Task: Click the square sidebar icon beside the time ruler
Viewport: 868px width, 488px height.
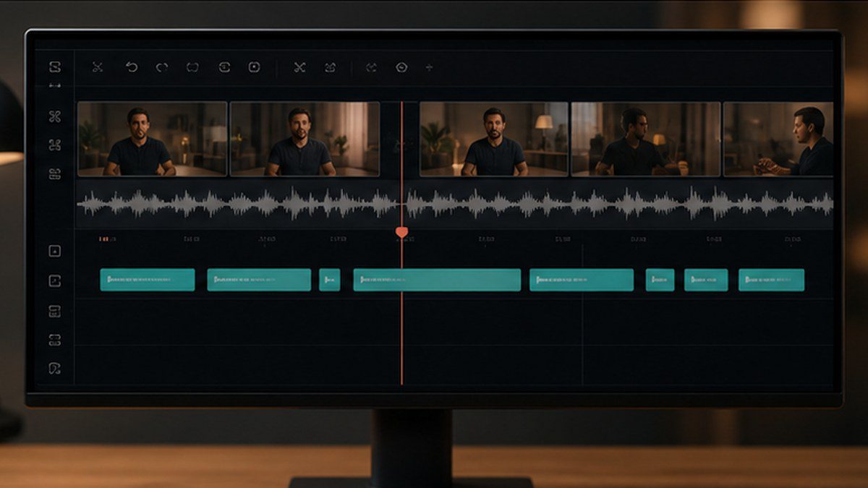Action: [x=55, y=251]
